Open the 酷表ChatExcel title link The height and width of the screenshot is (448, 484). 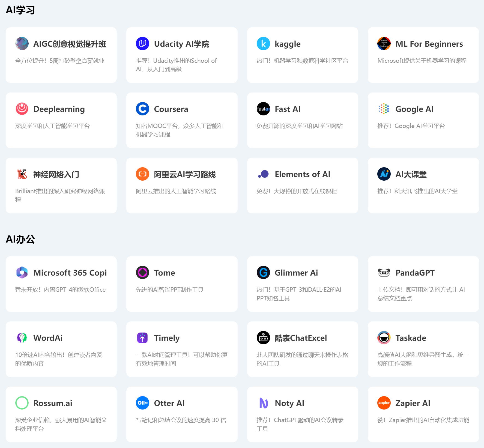click(x=301, y=338)
